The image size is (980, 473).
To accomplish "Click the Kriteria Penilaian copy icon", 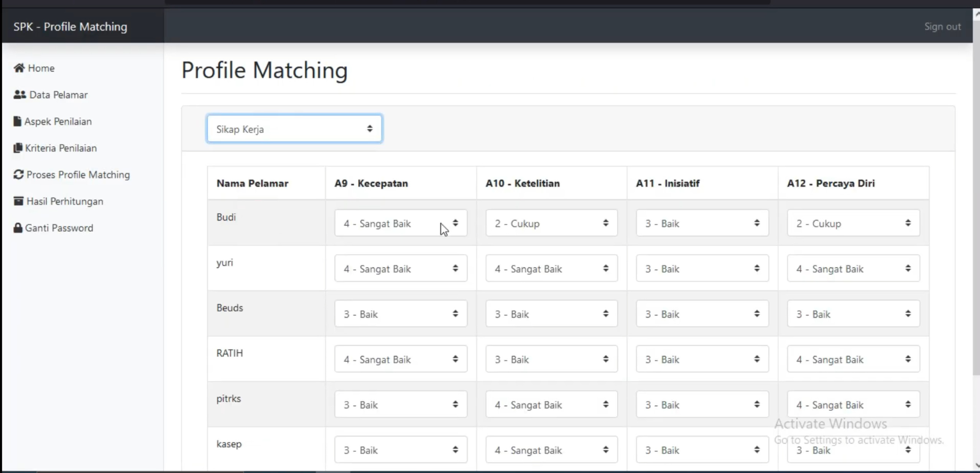I will [x=18, y=148].
